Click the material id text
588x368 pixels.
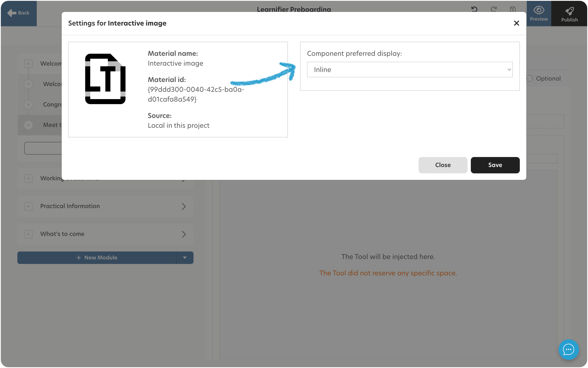click(x=196, y=94)
